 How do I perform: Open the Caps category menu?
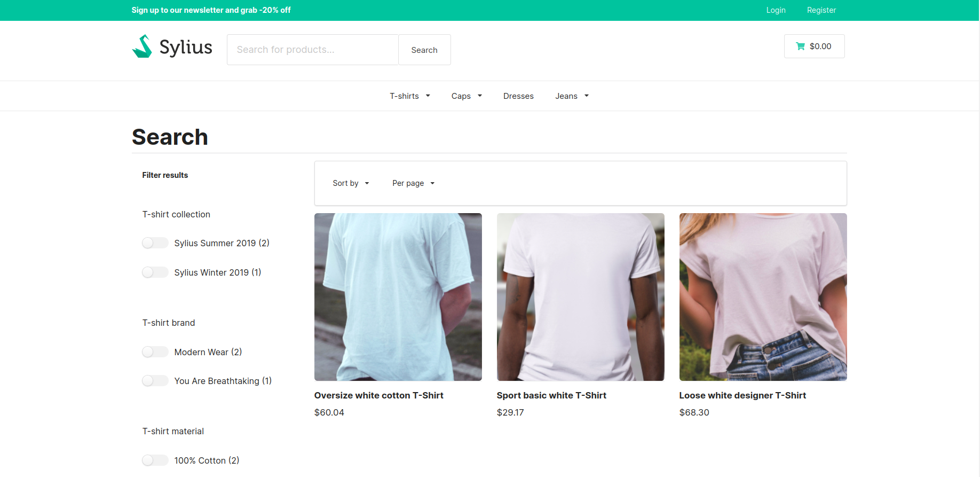[466, 96]
